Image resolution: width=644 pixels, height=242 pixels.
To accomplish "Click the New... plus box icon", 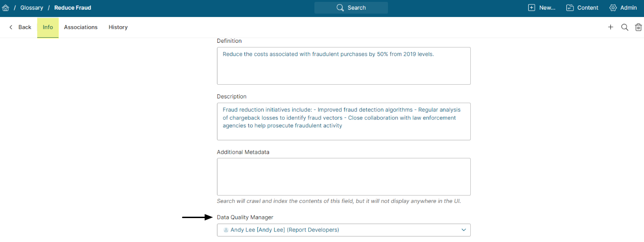I will 531,8.
